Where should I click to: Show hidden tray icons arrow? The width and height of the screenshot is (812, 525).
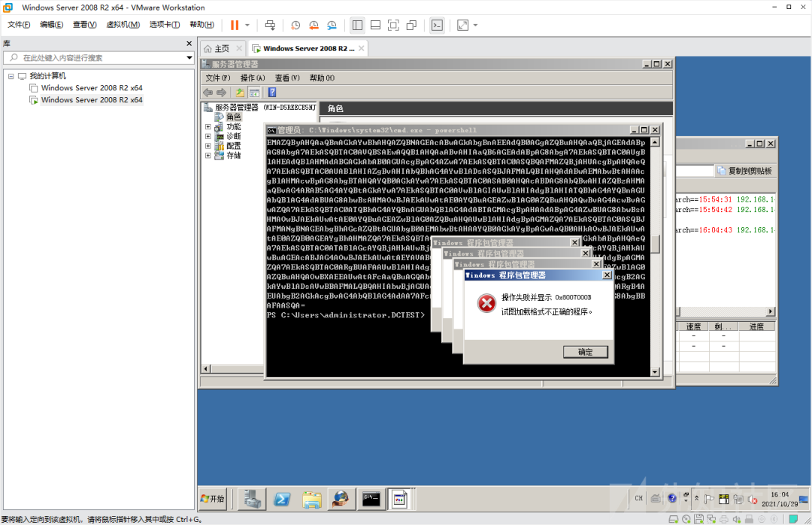click(x=696, y=499)
